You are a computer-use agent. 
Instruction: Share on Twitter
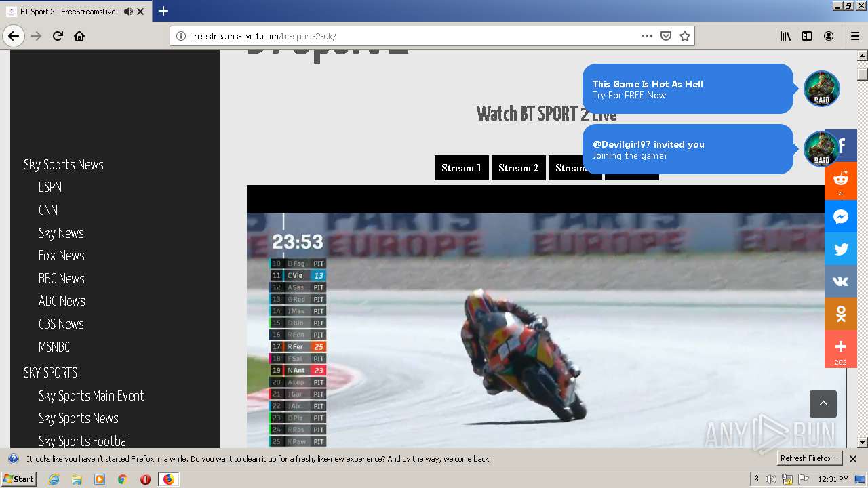click(841, 249)
